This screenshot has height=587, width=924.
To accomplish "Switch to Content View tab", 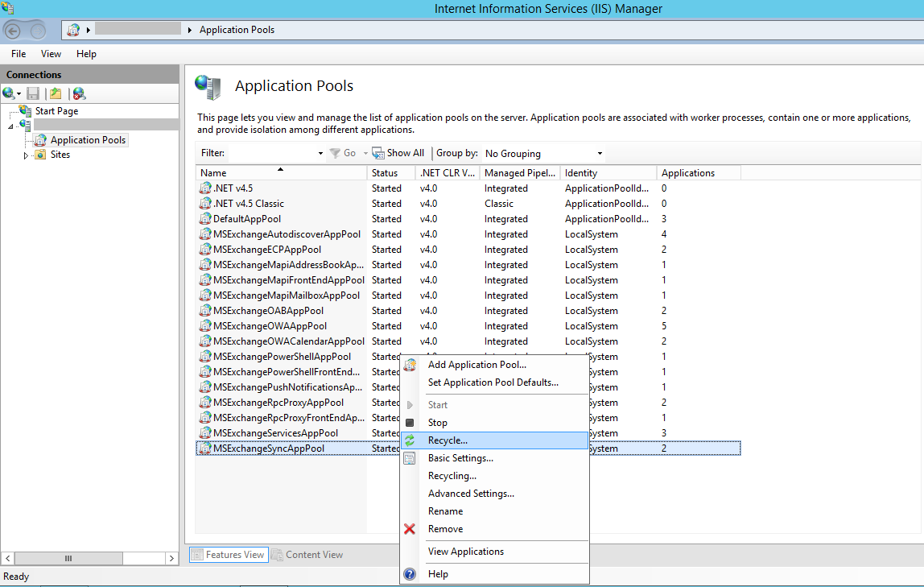I will point(307,555).
